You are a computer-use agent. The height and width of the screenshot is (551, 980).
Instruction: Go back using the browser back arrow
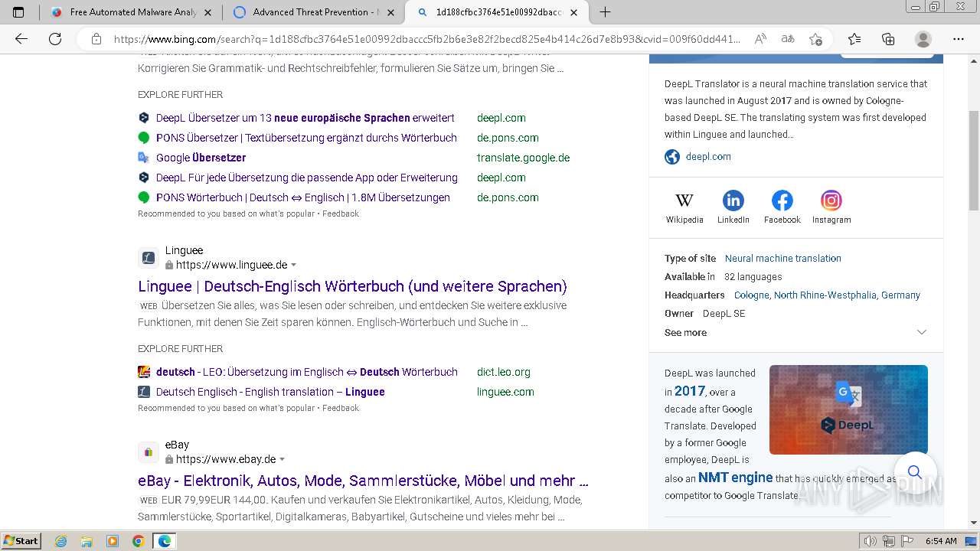coord(21,39)
